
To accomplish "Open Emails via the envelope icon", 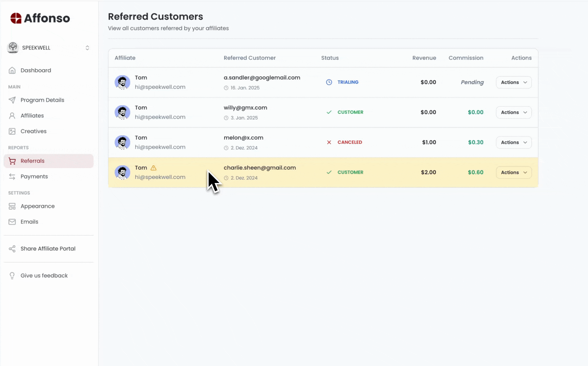I will pyautogui.click(x=12, y=222).
